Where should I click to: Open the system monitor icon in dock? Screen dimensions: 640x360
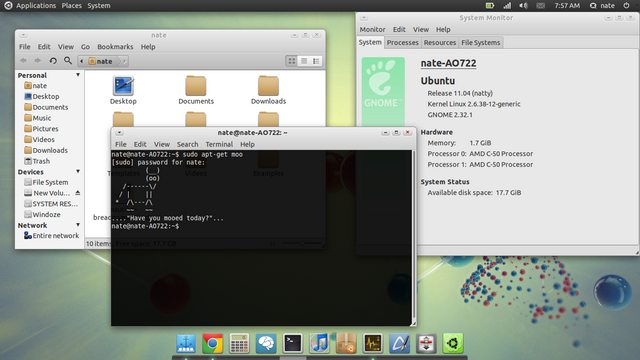[x=373, y=343]
